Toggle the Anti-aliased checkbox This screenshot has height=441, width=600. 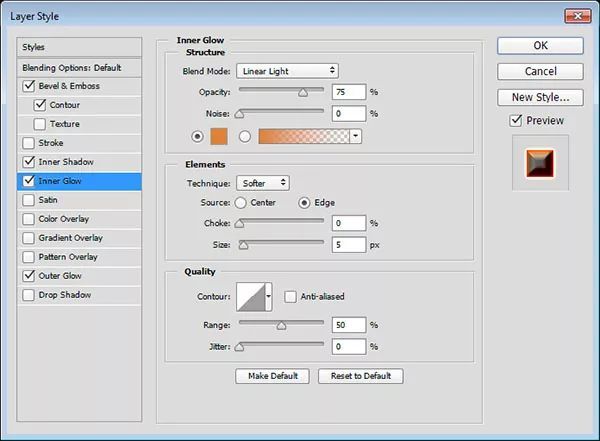coord(290,297)
